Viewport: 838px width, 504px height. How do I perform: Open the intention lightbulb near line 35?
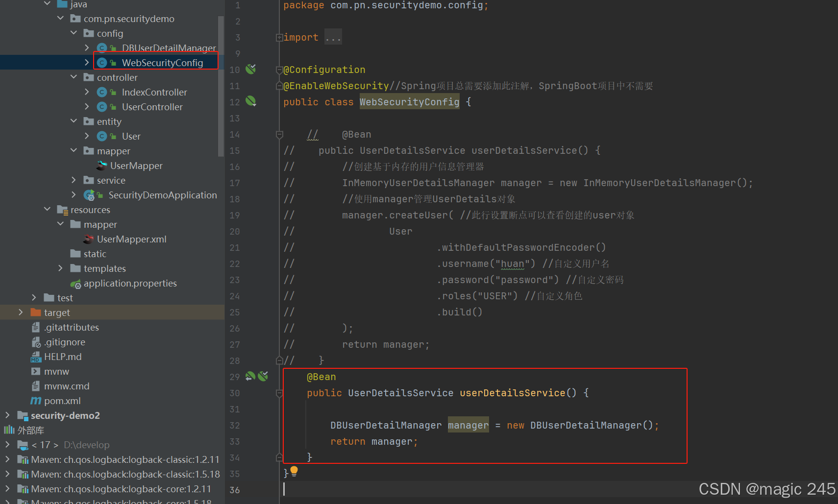[x=294, y=471]
